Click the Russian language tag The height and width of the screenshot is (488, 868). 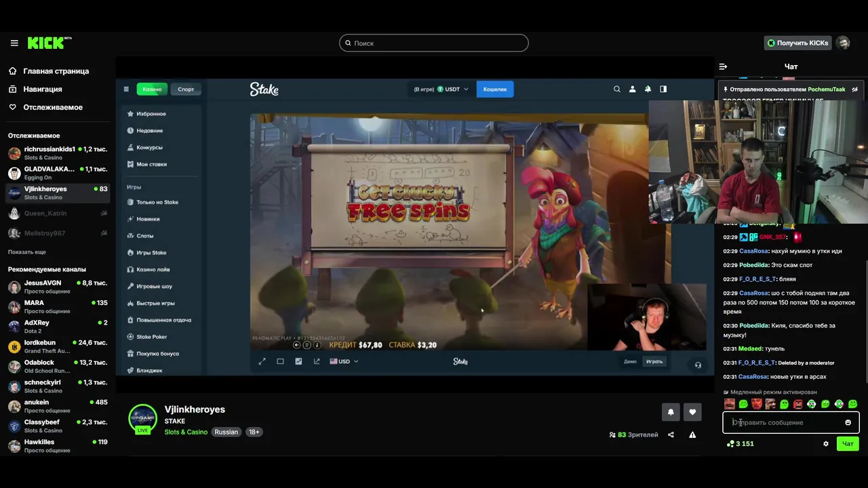(x=226, y=432)
